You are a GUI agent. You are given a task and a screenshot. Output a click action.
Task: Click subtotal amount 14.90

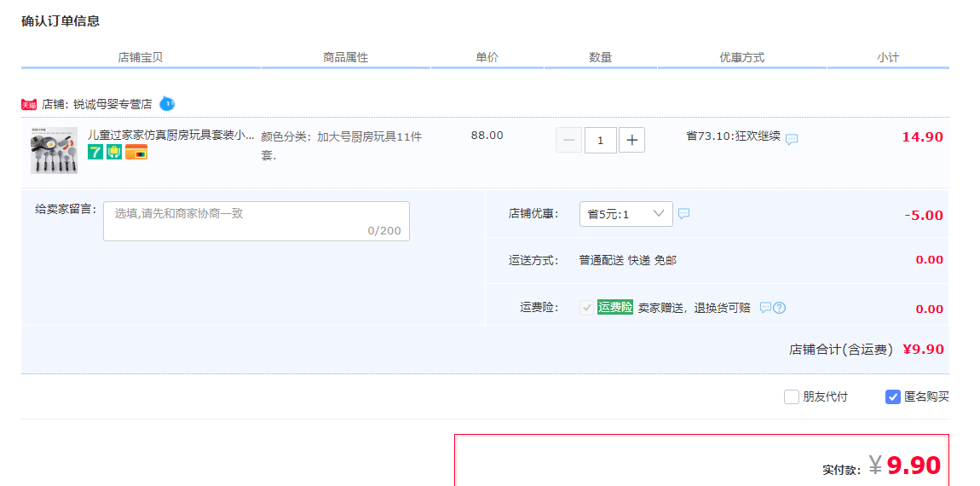click(923, 137)
